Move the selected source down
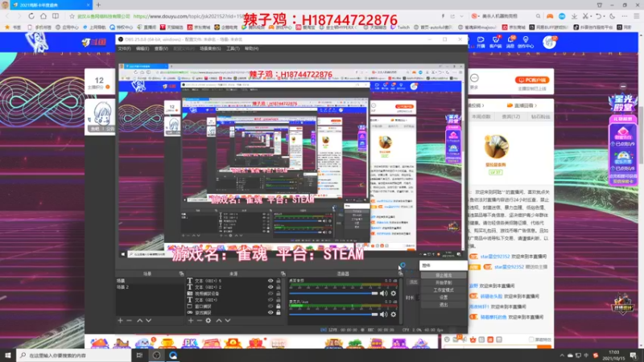 [x=228, y=320]
